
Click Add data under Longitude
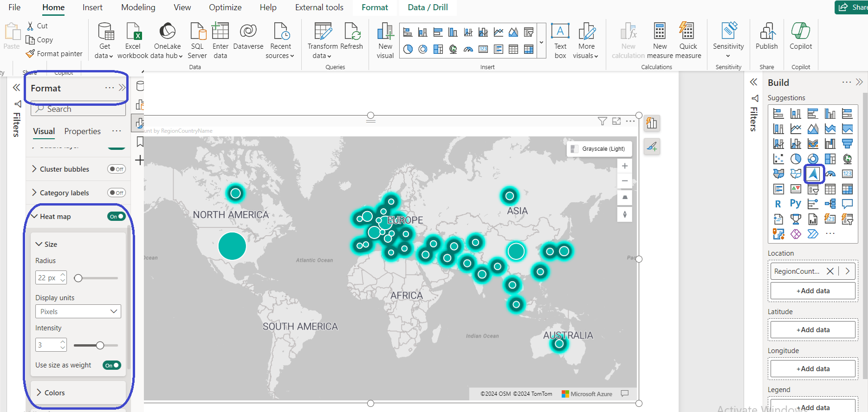coord(813,369)
